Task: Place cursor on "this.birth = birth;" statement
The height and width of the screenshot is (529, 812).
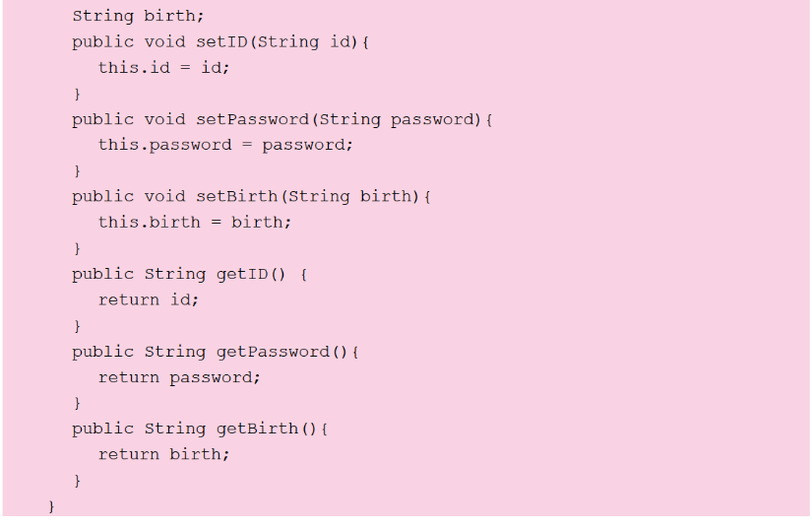Action: pyautogui.click(x=195, y=222)
